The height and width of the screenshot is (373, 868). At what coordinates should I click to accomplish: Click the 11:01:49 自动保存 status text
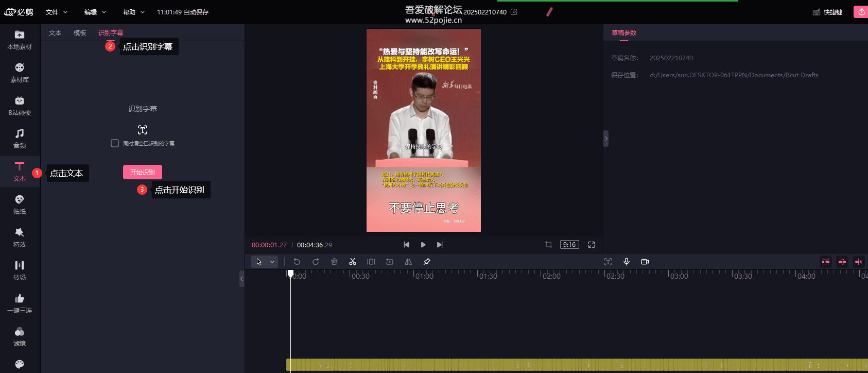point(183,12)
